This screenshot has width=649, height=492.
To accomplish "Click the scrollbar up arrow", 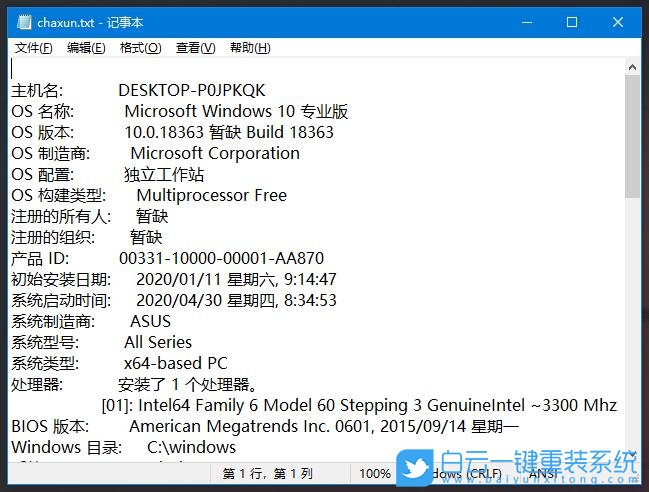I will click(632, 67).
